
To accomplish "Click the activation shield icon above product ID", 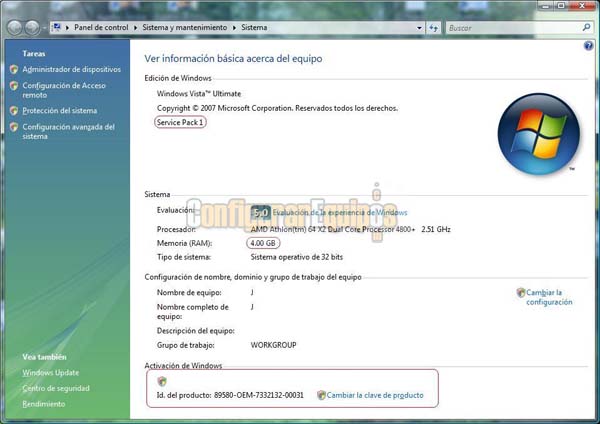I will pyautogui.click(x=162, y=381).
